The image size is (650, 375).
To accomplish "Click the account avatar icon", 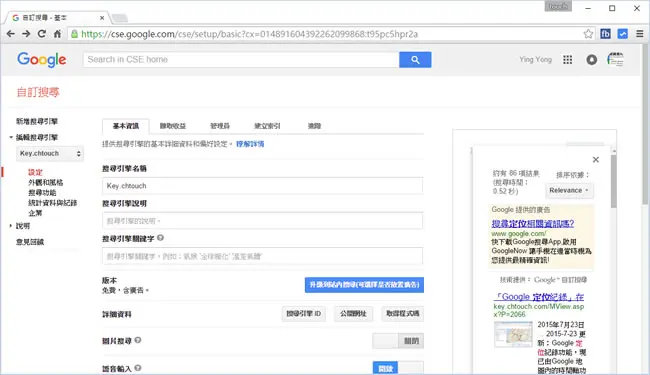I will tap(616, 60).
